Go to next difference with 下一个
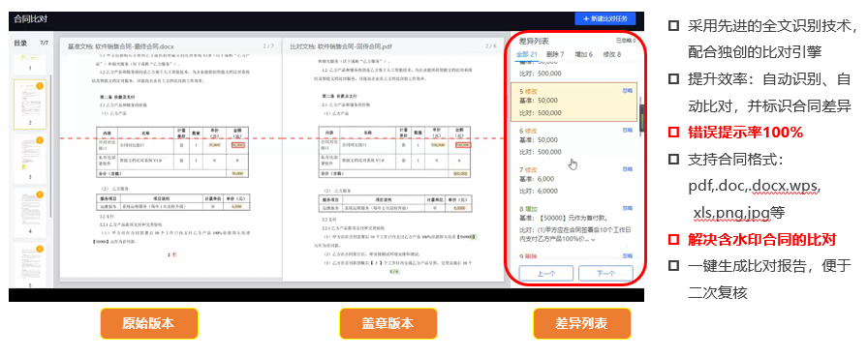This screenshot has height=357, width=868. point(605,273)
